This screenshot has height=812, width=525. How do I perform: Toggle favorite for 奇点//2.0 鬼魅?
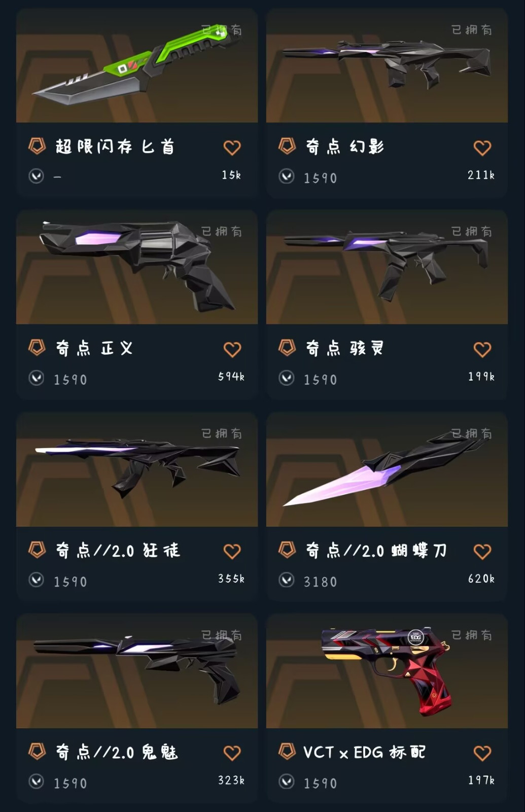232,753
